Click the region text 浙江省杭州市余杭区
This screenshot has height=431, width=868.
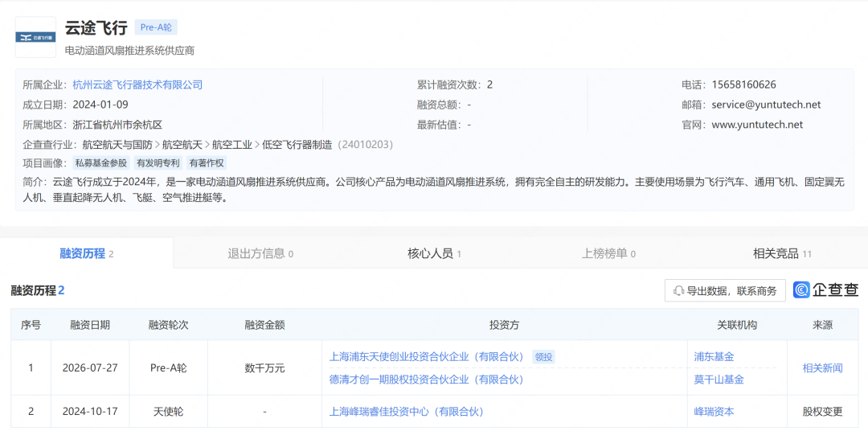(117, 125)
